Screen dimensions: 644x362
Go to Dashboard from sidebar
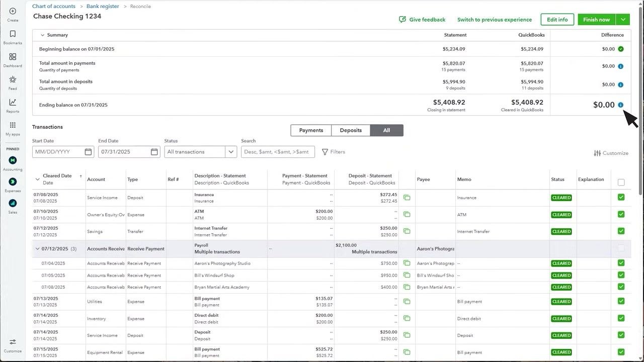click(x=13, y=57)
